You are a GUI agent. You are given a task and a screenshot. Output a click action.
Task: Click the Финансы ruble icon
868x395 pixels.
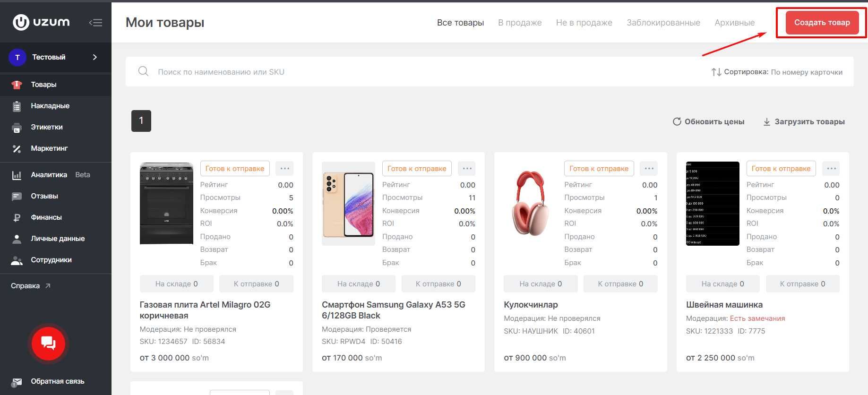[x=17, y=217]
